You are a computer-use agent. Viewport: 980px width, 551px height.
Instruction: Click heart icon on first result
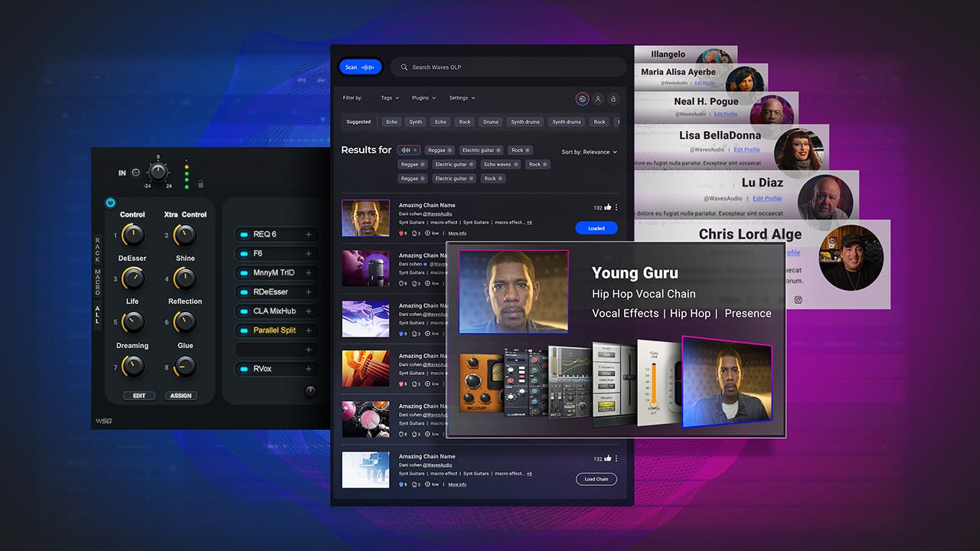point(402,233)
